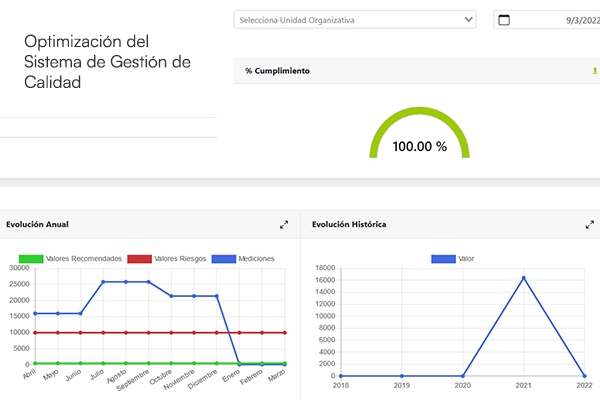Click the Marzo red Valores Riesgos point
The width and height of the screenshot is (600, 400).
285,333
